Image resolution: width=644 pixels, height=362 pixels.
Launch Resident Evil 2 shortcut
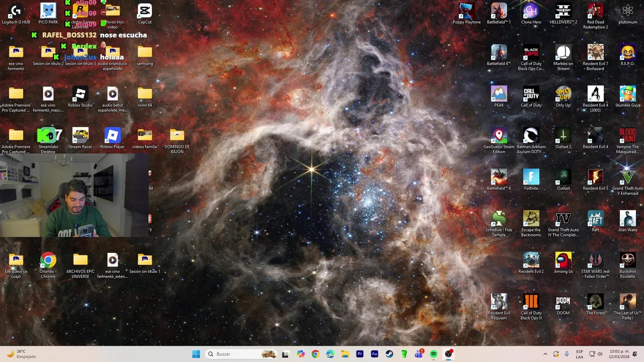click(x=531, y=263)
